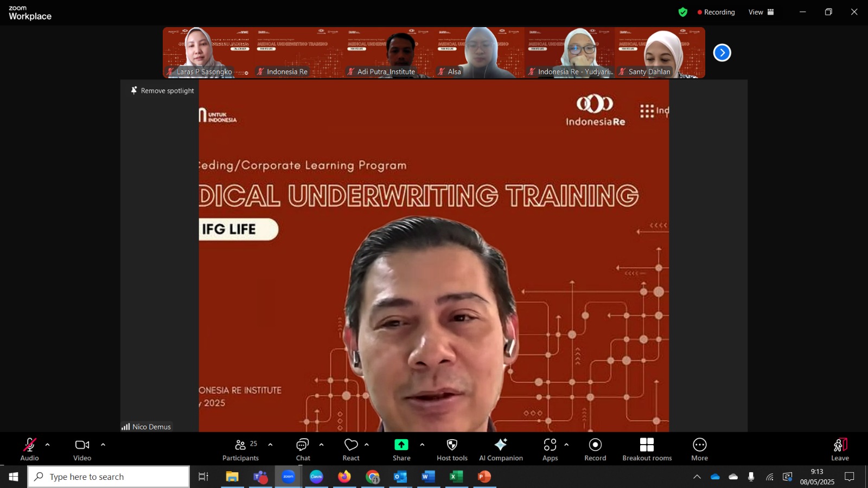The image size is (868, 488).
Task: Remove spotlight from the main video
Action: coord(162,91)
